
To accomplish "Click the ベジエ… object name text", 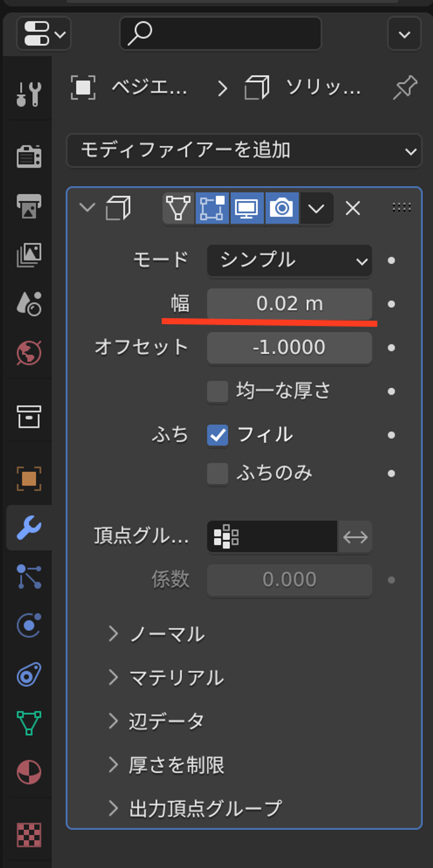I will click(149, 87).
